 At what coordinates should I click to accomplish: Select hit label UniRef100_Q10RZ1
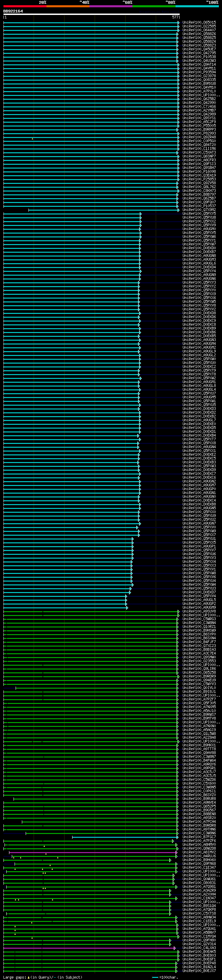(x=199, y=626)
